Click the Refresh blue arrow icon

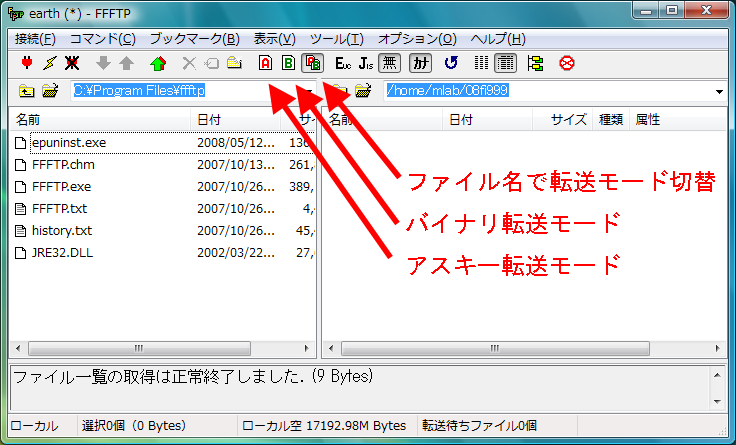[451, 63]
